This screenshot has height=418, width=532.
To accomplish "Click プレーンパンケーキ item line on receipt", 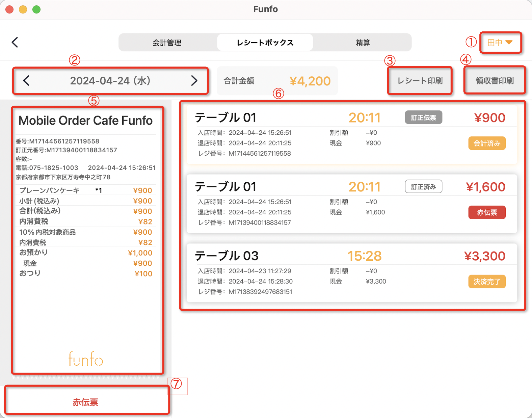I will pos(86,190).
